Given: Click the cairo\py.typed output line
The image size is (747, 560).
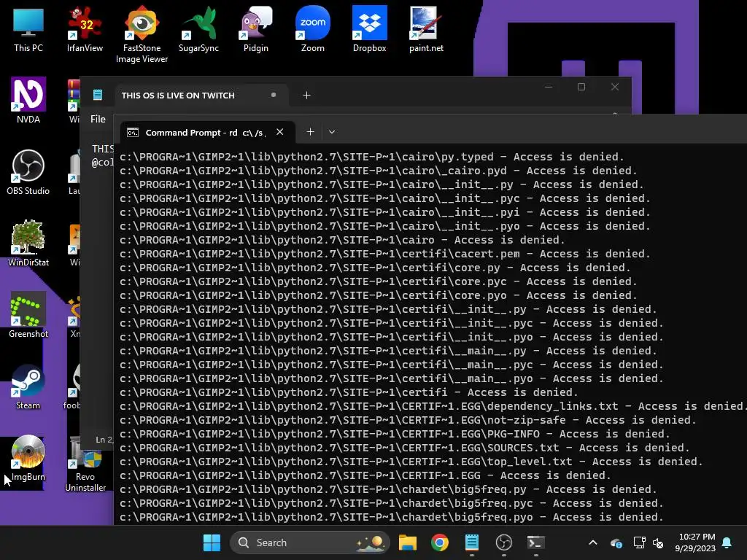Looking at the screenshot, I should point(371,157).
